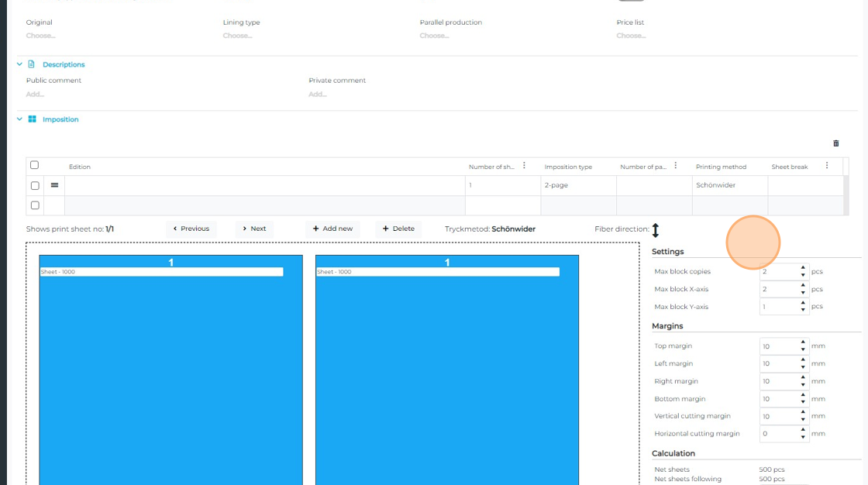The image size is (868, 485).
Task: Click the Add new button
Action: click(x=332, y=229)
